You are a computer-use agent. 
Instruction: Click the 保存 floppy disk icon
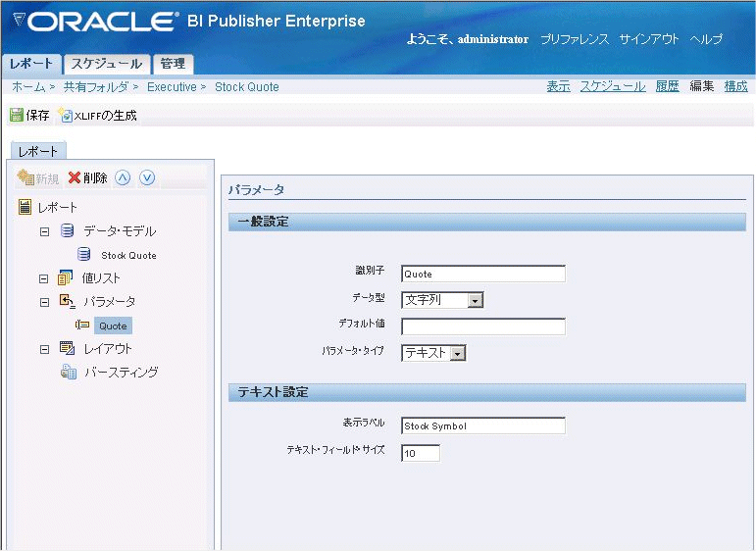coord(17,115)
